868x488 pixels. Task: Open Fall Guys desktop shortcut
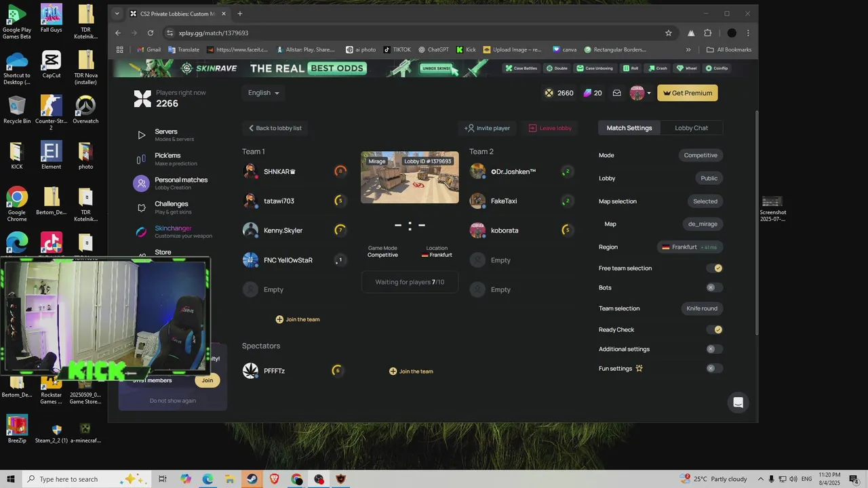(51, 18)
